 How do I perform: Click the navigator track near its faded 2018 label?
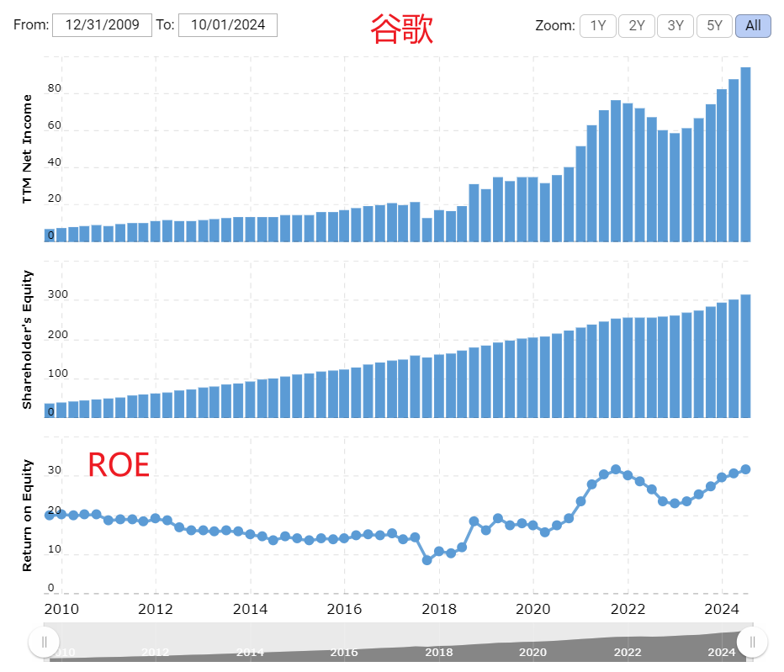[439, 652]
